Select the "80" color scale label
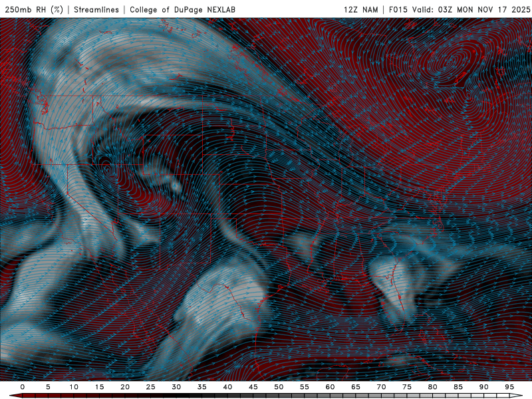Image resolution: width=532 pixels, height=399 pixels. [432, 387]
